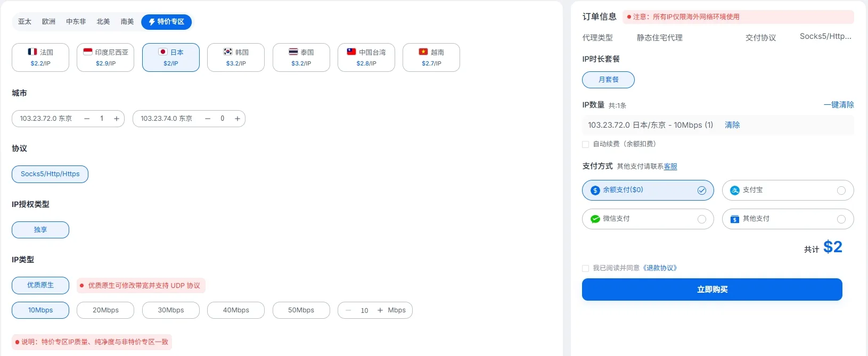Click the Japan flag icon
This screenshot has height=356, width=868.
point(163,52)
